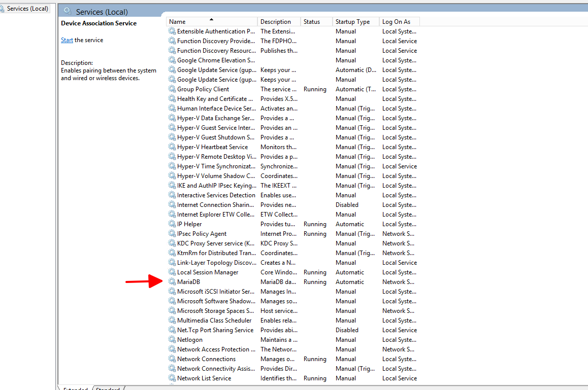
Task: Select Hyper-V Volume Shadow Copy name
Action: pos(216,175)
